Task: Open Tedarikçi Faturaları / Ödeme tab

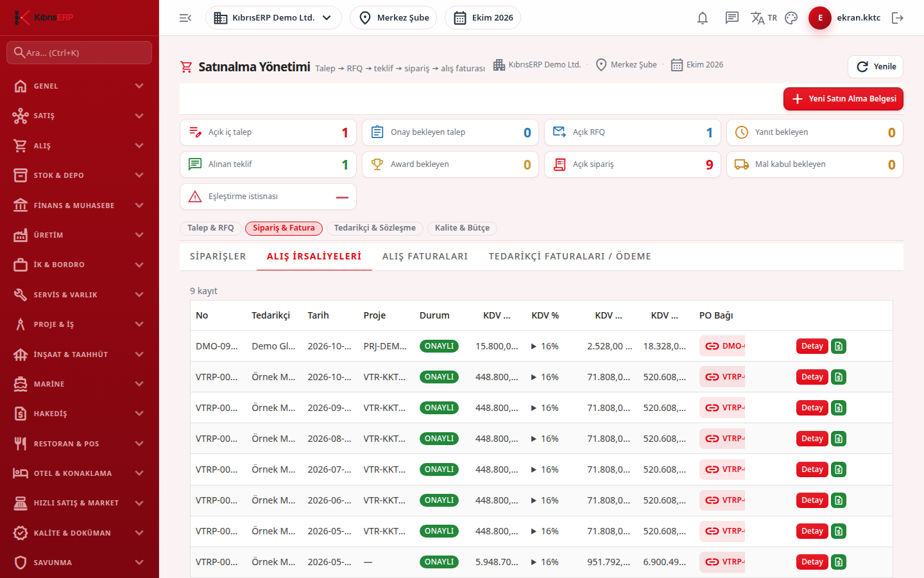Action: (x=570, y=256)
